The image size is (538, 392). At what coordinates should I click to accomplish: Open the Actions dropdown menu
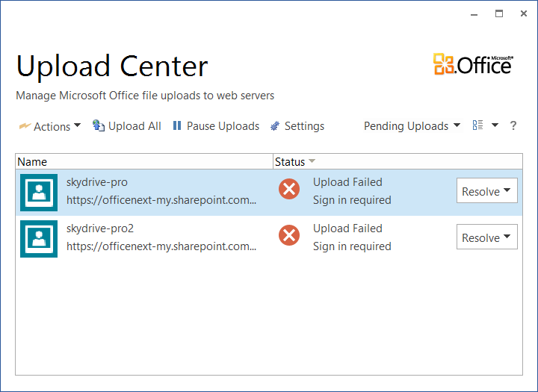[x=50, y=126]
